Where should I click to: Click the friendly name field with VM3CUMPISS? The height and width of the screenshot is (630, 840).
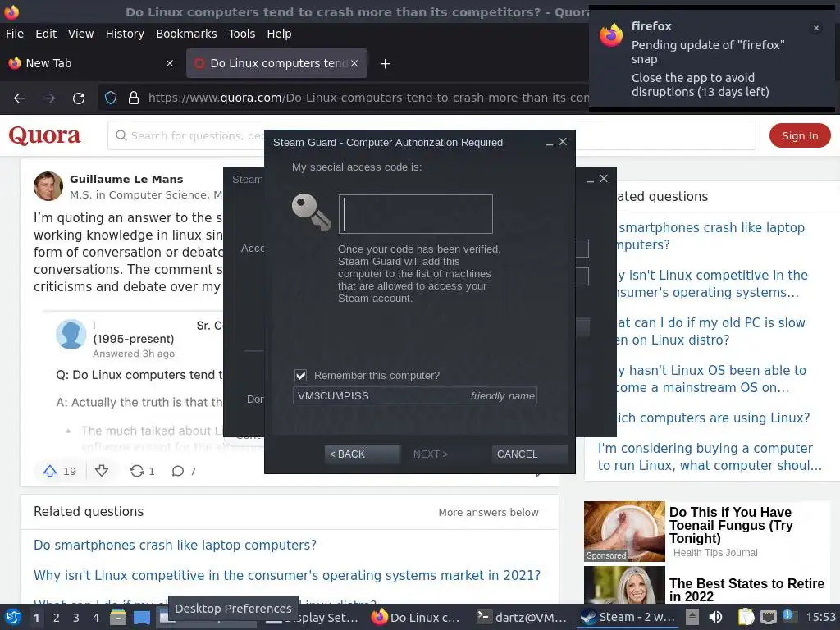coord(415,396)
